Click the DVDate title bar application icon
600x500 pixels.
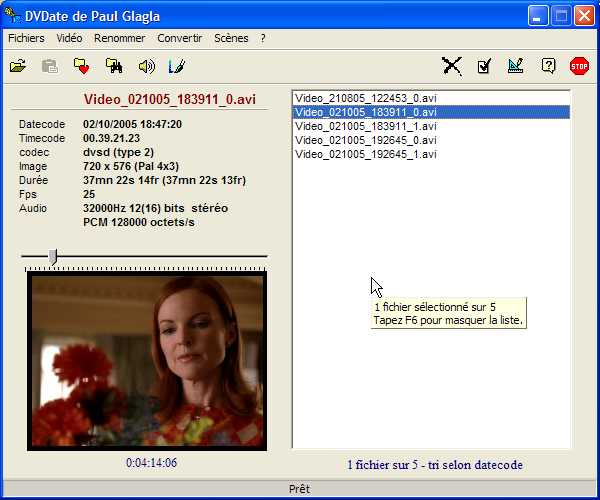click(x=12, y=15)
